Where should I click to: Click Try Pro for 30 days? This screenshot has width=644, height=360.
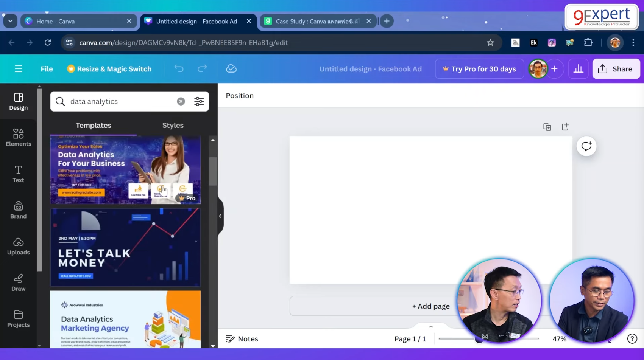click(479, 69)
